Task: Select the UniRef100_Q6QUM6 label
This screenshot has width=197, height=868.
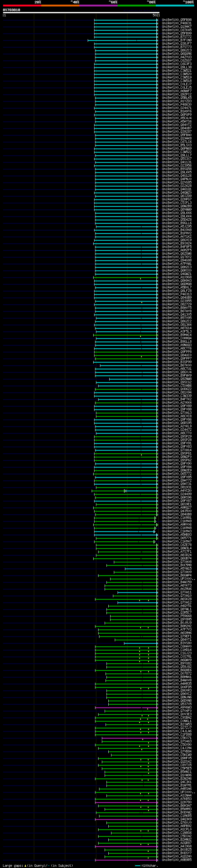Action: click(176, 54)
